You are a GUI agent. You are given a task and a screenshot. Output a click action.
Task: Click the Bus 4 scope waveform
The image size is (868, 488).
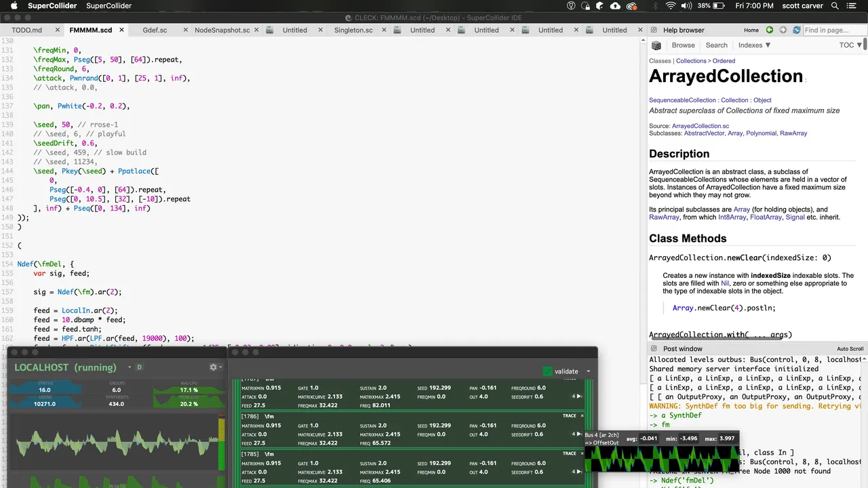click(x=661, y=457)
